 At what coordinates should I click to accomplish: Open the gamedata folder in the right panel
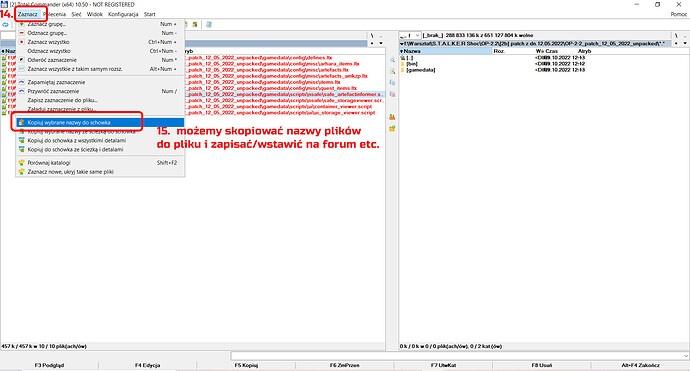(x=420, y=70)
